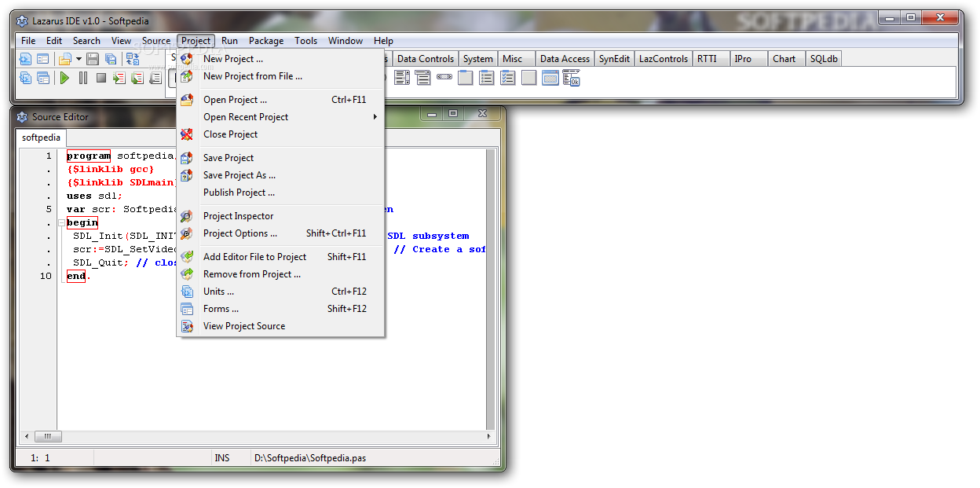
Task: Choose View Project Source entry
Action: [x=281, y=326]
